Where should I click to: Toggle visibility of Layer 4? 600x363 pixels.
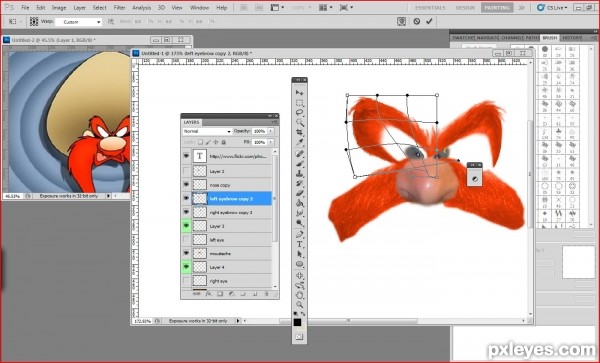186,267
